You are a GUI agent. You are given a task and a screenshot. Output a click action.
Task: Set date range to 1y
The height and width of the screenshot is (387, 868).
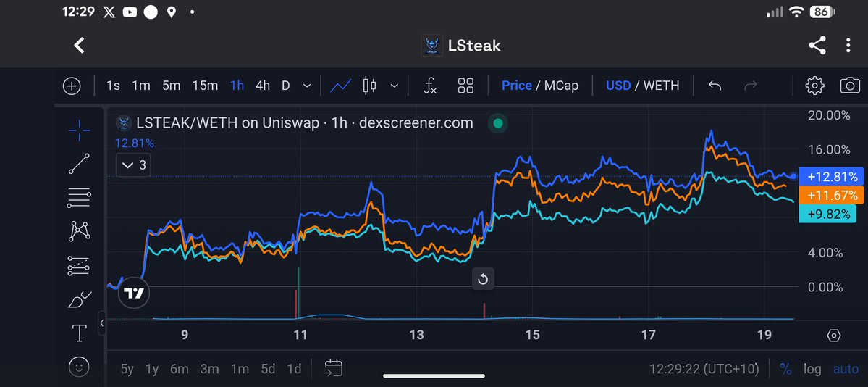pos(152,369)
